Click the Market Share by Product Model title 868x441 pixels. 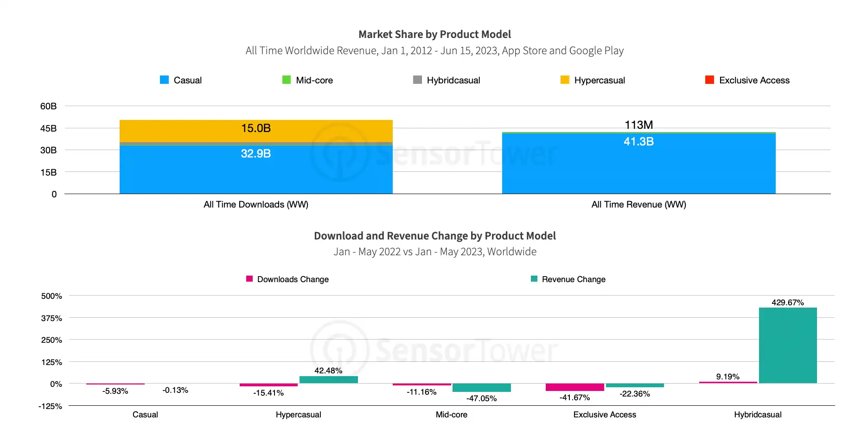[x=434, y=34]
